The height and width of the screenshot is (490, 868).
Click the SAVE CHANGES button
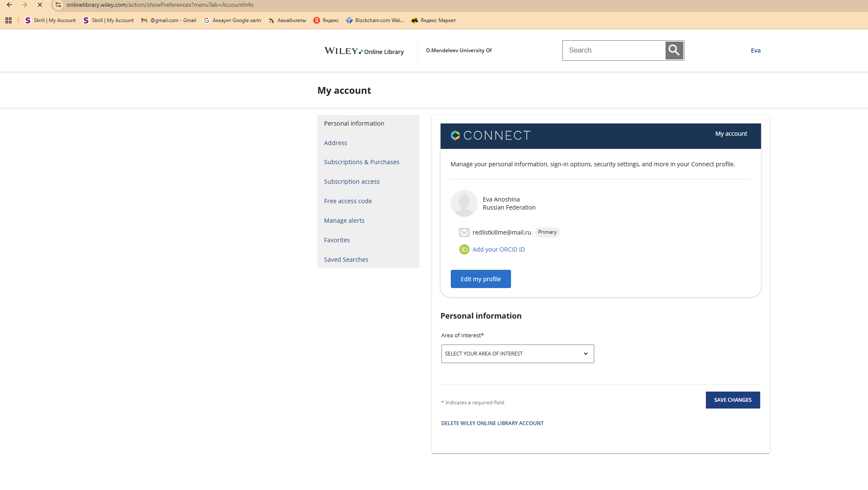pos(733,400)
